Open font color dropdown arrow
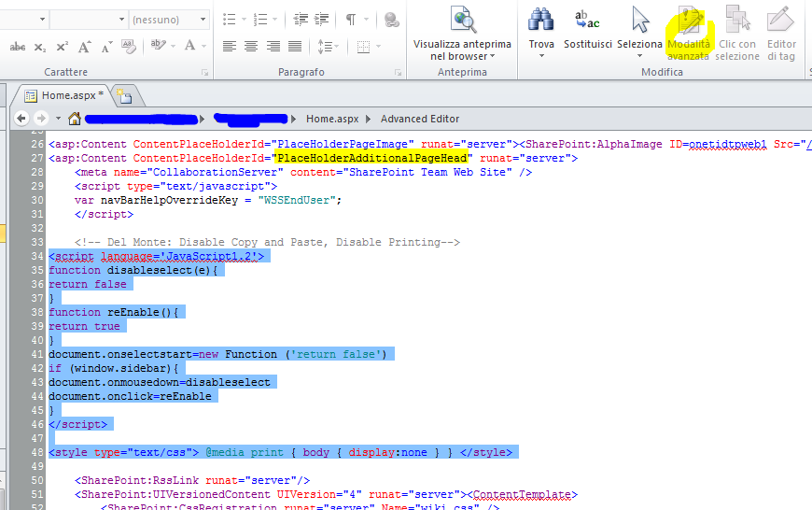This screenshot has width=812, height=510. pyautogui.click(x=203, y=46)
